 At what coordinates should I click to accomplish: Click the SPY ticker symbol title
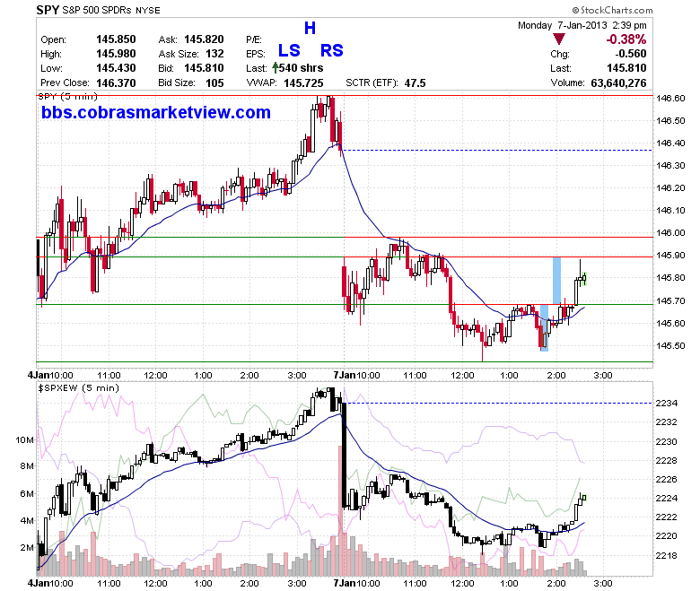coord(48,10)
